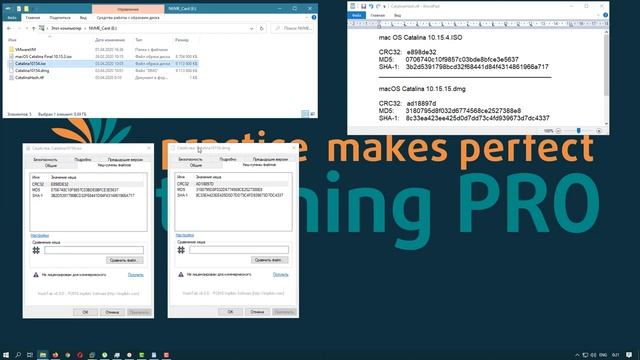Open Task View on the taskbar
The width and height of the screenshot is (640, 360).
(30, 355)
